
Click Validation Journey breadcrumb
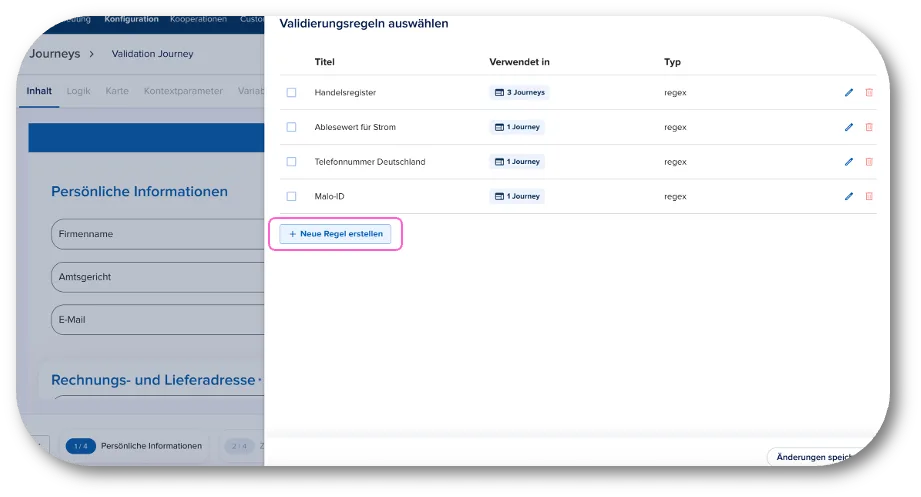click(152, 53)
